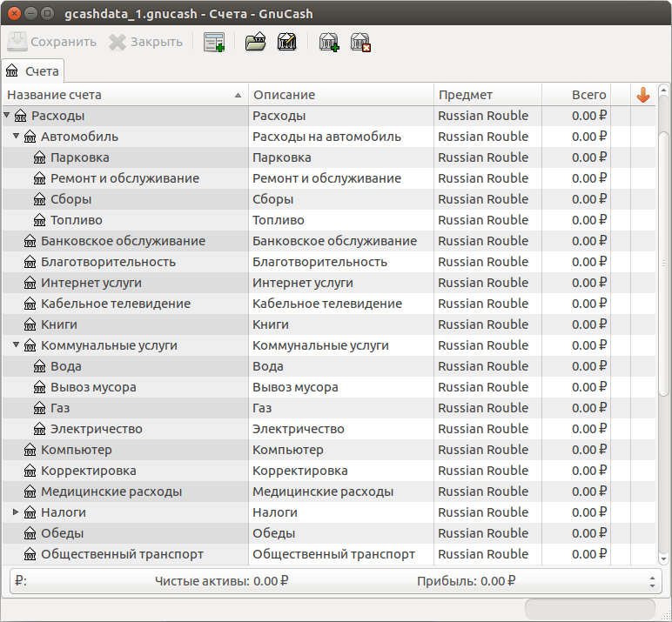
Task: Select the Электричество account
Action: click(96, 429)
